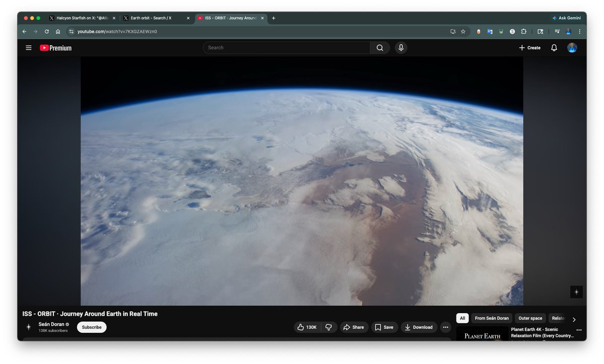Screen dimensions: 604x364
Task: Open media controls icon in toolbar
Action: pos(557,31)
